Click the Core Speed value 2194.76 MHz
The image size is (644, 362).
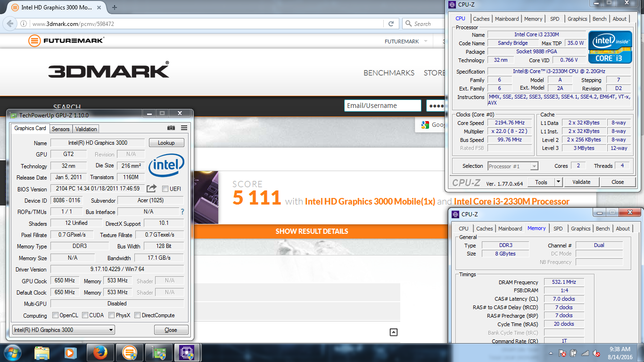(x=510, y=123)
